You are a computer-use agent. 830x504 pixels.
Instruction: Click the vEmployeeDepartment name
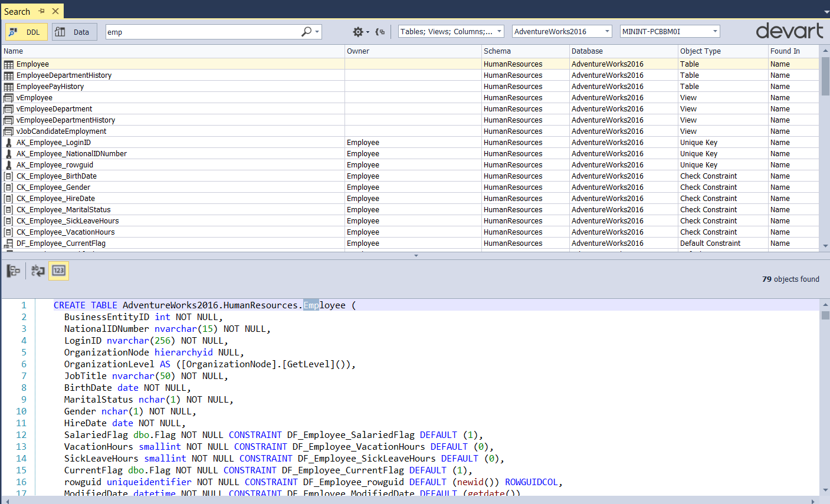click(54, 109)
